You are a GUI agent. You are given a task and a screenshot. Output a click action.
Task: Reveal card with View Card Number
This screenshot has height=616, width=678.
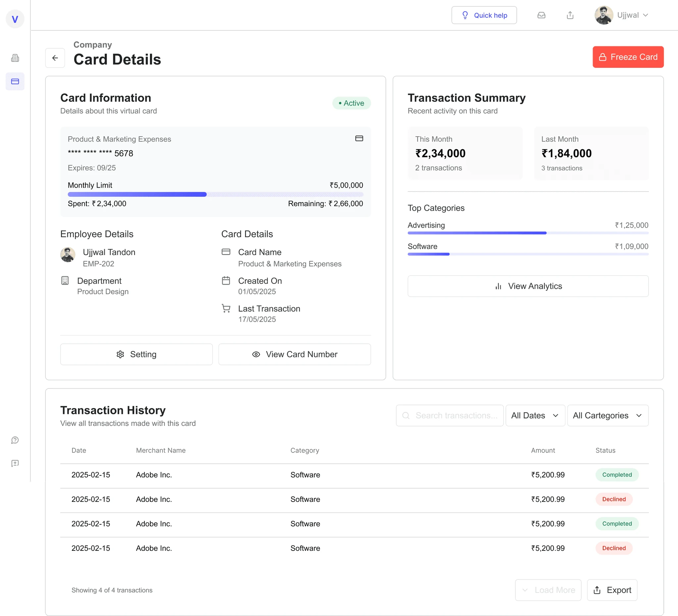295,354
